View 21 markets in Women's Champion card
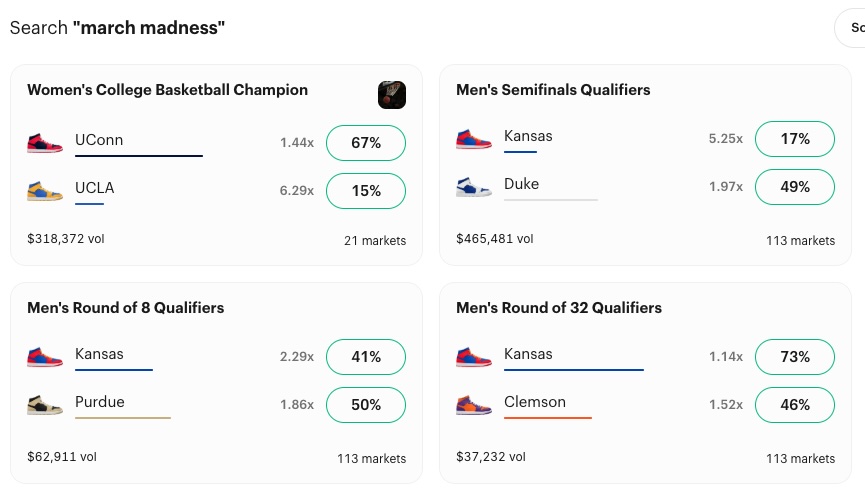 coord(375,241)
